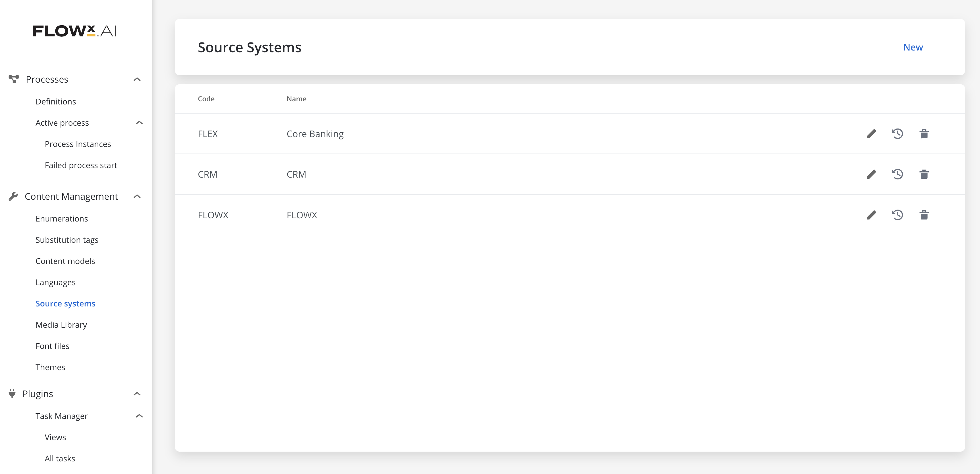Go to Font files
Image resolution: width=980 pixels, height=474 pixels.
click(52, 346)
